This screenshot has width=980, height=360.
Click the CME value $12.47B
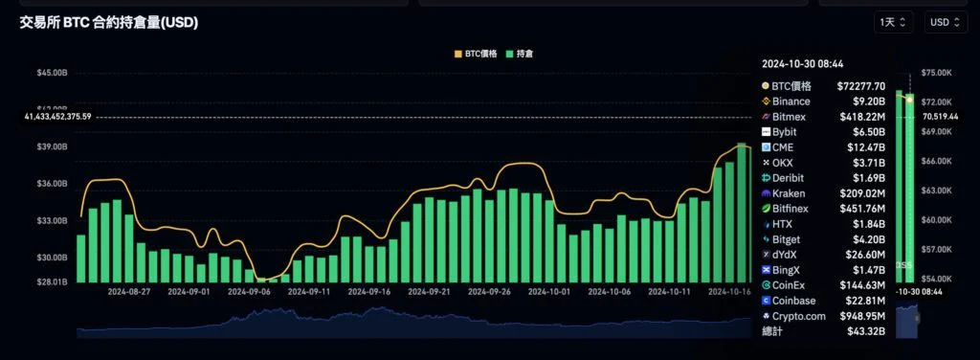[x=866, y=147]
